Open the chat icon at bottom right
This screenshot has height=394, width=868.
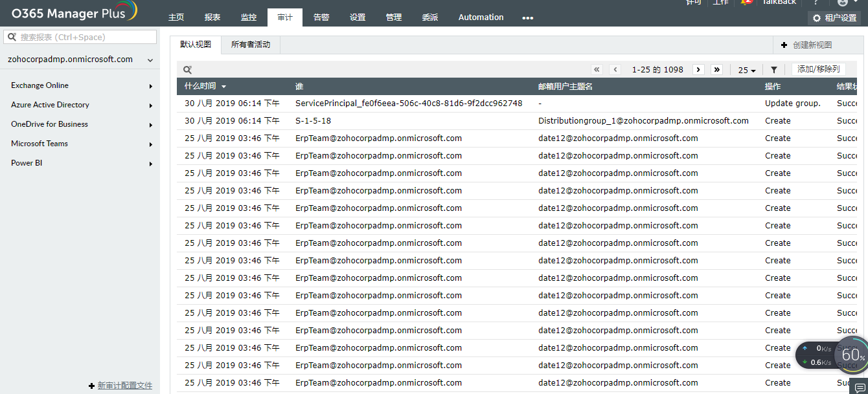click(860, 388)
